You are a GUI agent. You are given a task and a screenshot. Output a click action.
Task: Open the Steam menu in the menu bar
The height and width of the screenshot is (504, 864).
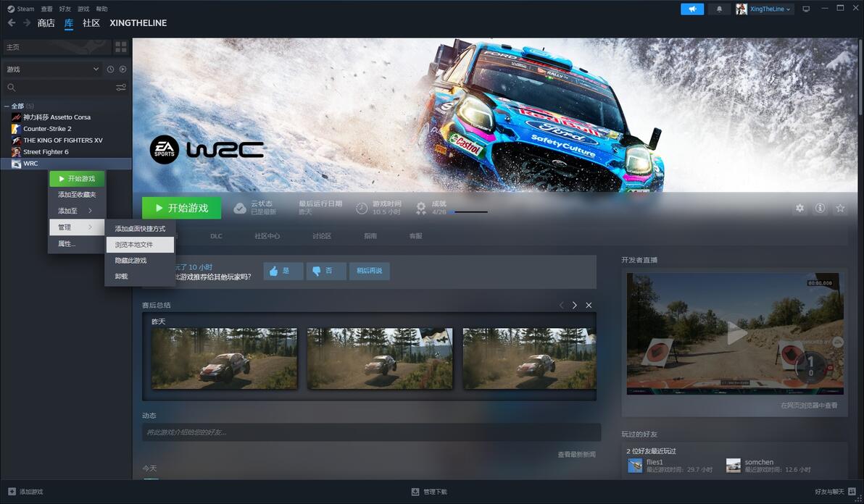pyautogui.click(x=20, y=9)
